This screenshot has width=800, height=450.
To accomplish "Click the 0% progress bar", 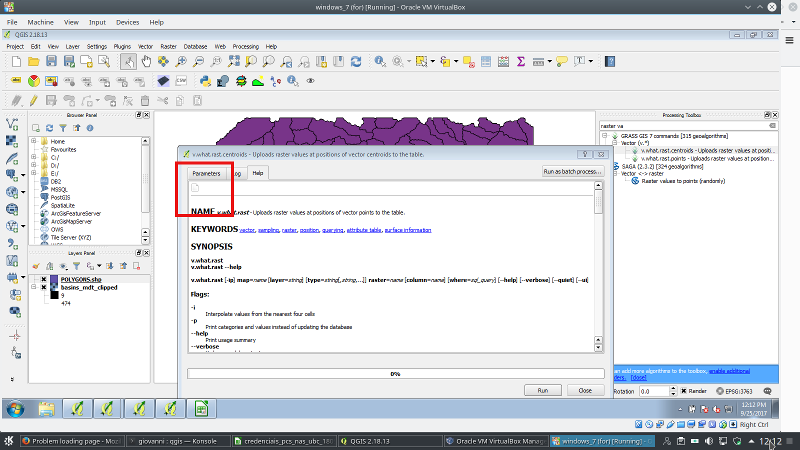I will click(x=395, y=373).
